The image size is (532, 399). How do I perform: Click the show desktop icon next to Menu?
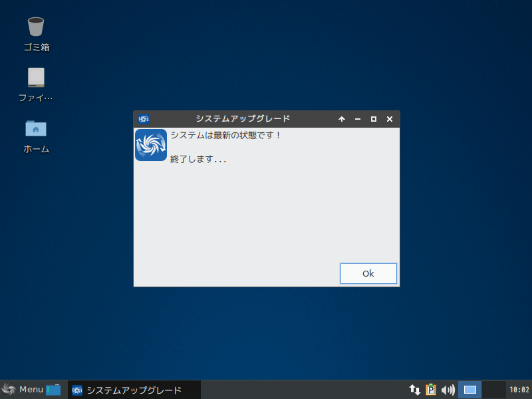coord(53,390)
